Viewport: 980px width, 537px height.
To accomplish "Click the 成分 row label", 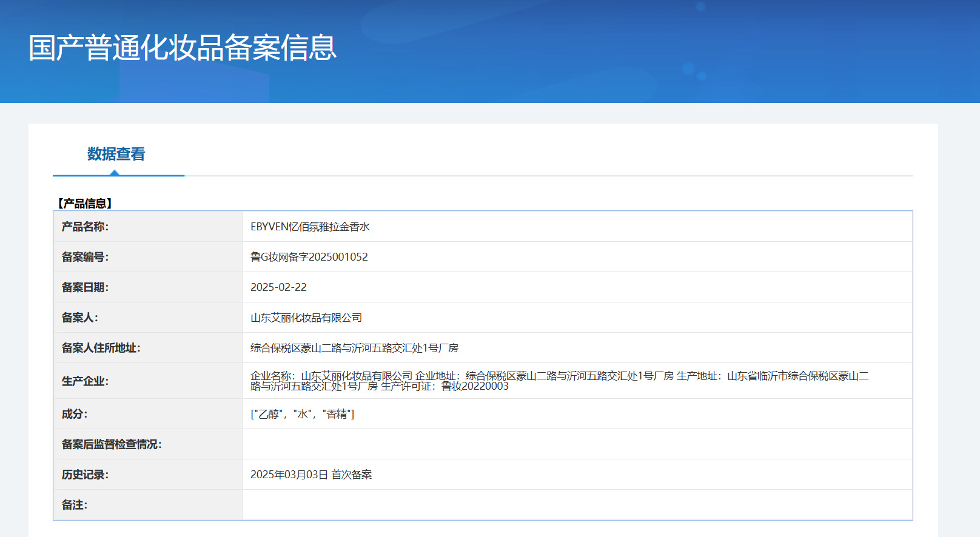I will tap(75, 414).
